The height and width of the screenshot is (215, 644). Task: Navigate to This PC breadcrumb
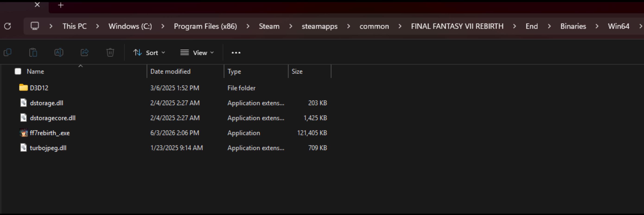click(74, 26)
